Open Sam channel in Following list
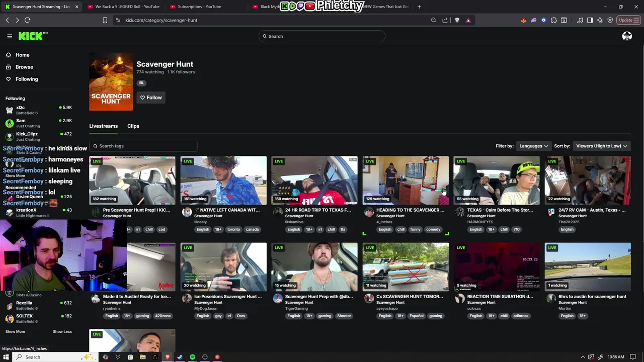 (38, 123)
